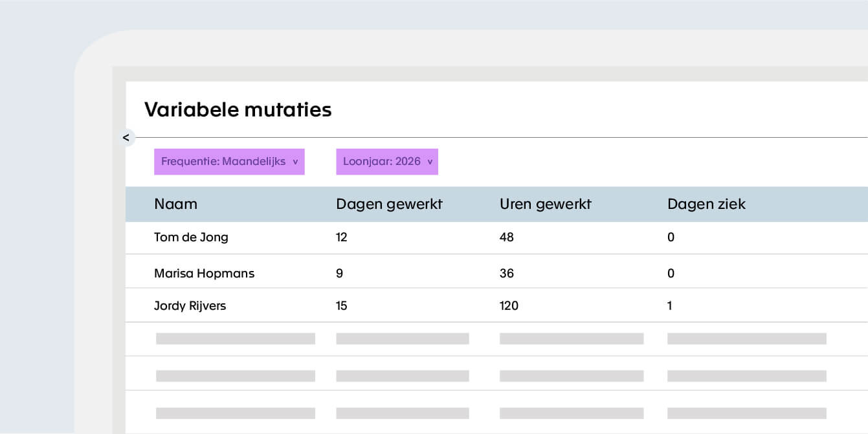868x434 pixels.
Task: Collapse the sidebar with the back arrow
Action: coord(126,137)
